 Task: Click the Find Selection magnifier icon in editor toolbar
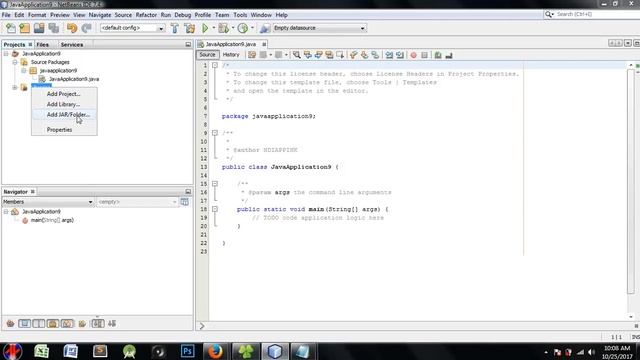(297, 55)
